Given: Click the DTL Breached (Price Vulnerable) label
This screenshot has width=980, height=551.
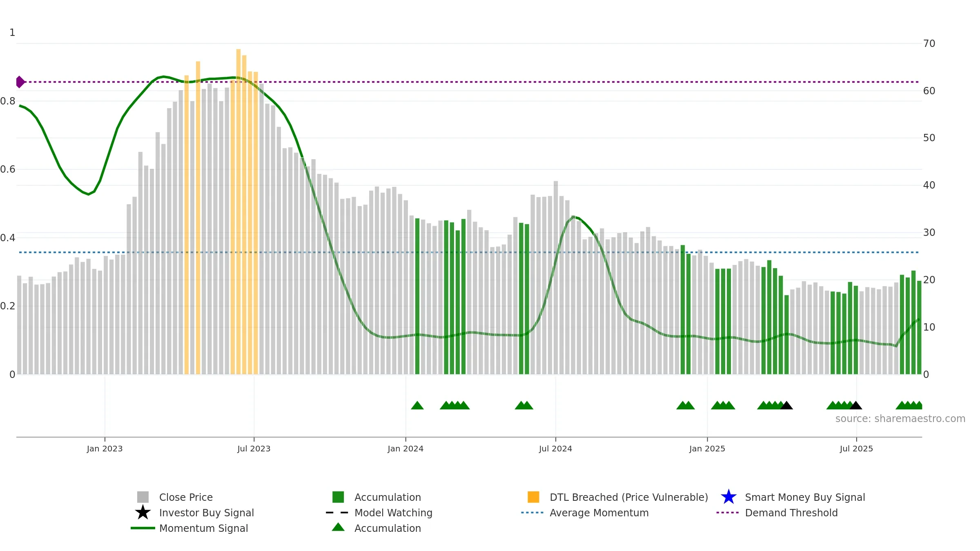Looking at the screenshot, I should click(629, 497).
